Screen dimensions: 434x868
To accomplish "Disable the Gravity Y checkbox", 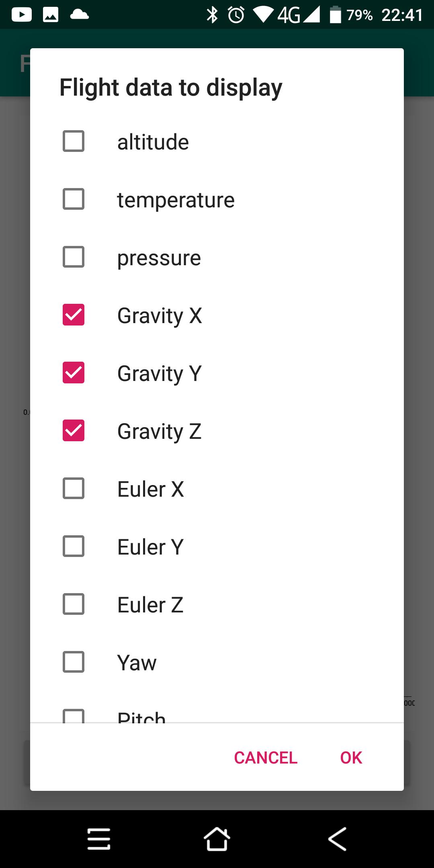I will (x=74, y=373).
